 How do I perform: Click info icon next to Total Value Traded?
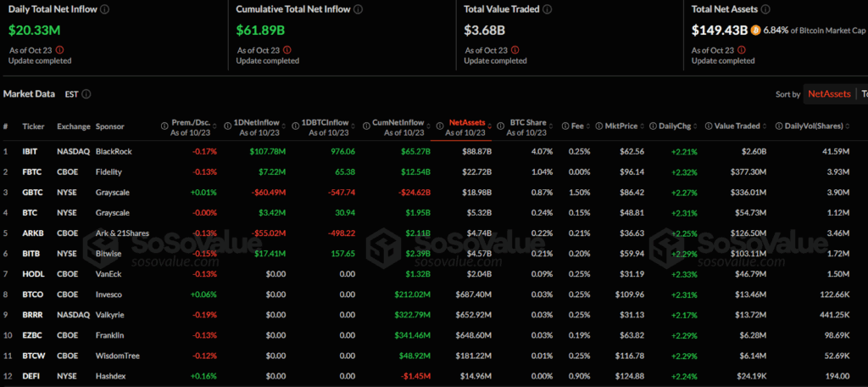coord(547,9)
